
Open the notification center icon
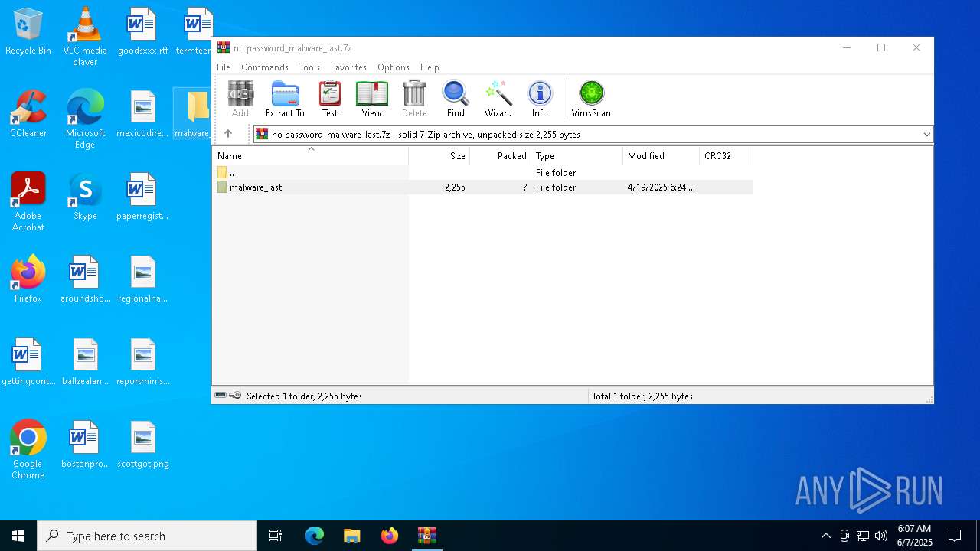click(x=955, y=536)
